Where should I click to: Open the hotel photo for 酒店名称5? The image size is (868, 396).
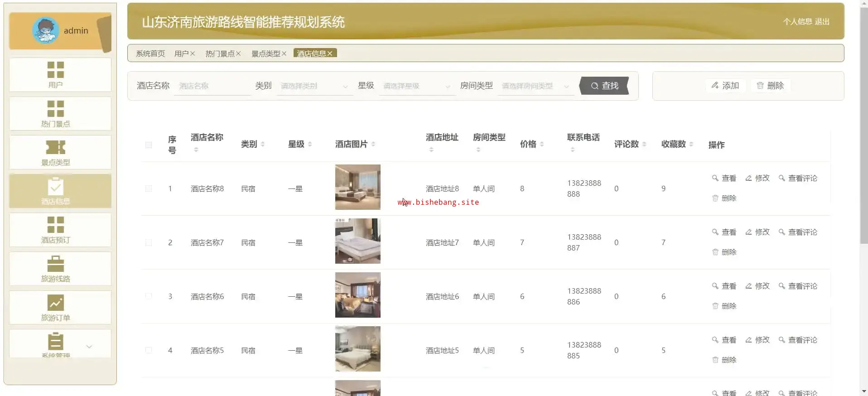click(x=358, y=349)
